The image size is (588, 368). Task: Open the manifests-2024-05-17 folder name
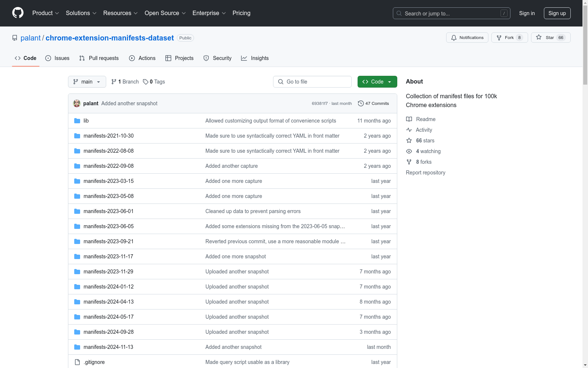pos(108,317)
